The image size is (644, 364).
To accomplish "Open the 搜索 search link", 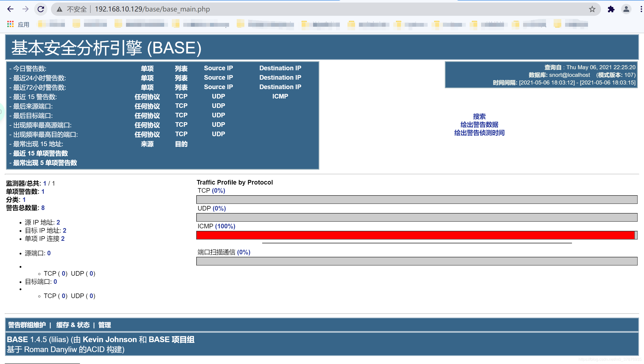I will click(x=479, y=116).
